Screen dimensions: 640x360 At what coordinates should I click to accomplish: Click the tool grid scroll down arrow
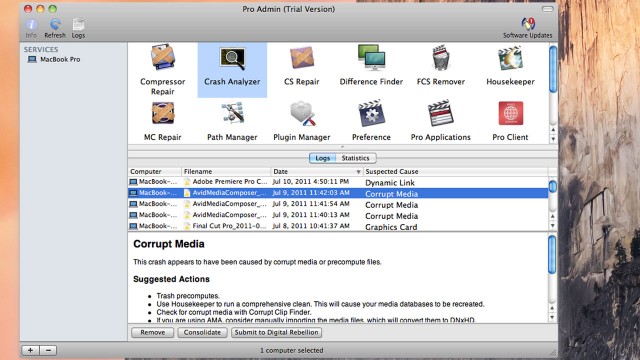coord(553,139)
